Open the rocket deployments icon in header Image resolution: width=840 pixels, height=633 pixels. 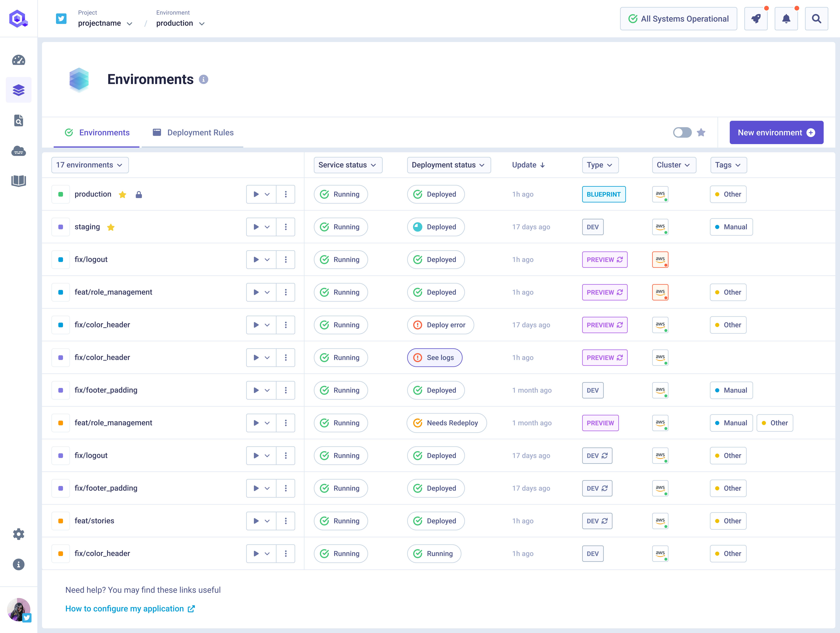(756, 19)
